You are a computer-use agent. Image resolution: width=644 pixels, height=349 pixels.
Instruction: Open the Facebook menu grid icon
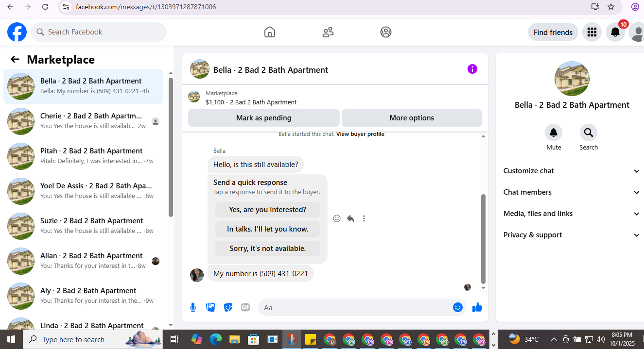tap(592, 32)
